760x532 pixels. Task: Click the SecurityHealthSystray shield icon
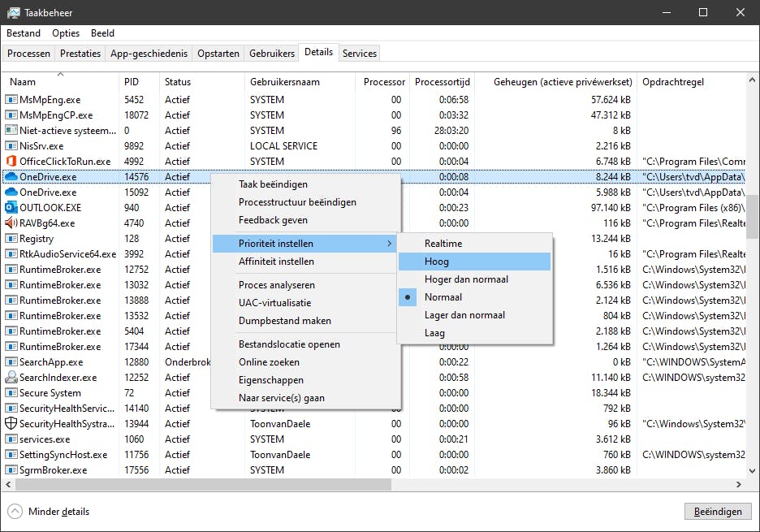11,424
